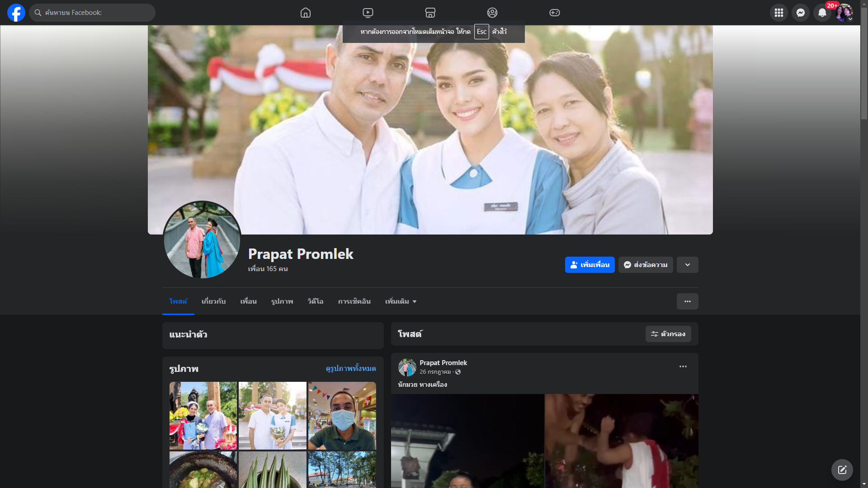868x488 pixels.
Task: Switch to the เกี่ยวกับ tab
Action: click(213, 301)
